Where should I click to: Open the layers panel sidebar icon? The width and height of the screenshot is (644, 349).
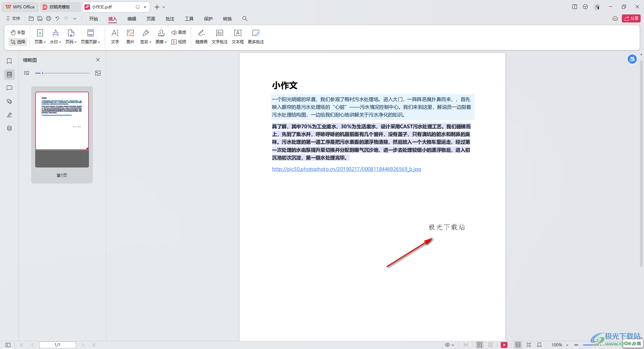coord(9,128)
